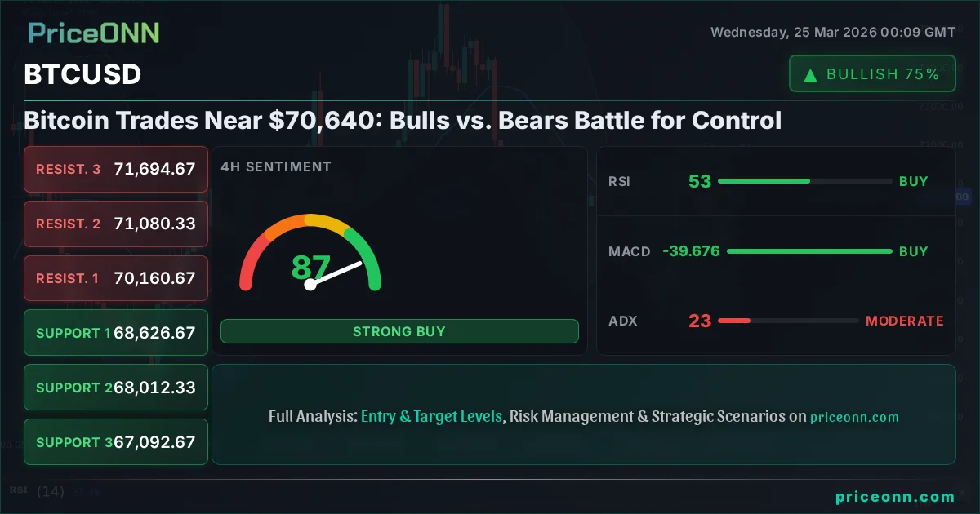Open priceonn.com link in analysis banner
Image resolution: width=980 pixels, height=514 pixels.
click(x=854, y=417)
